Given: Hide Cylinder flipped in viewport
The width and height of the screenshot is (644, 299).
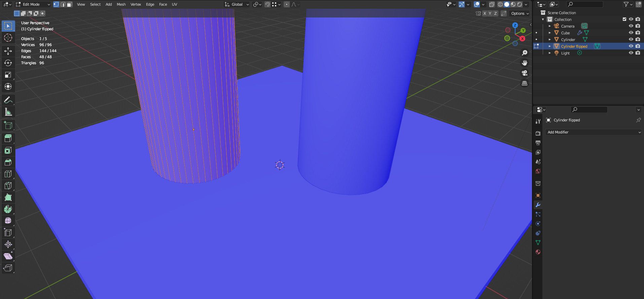Looking at the screenshot, I should point(631,46).
